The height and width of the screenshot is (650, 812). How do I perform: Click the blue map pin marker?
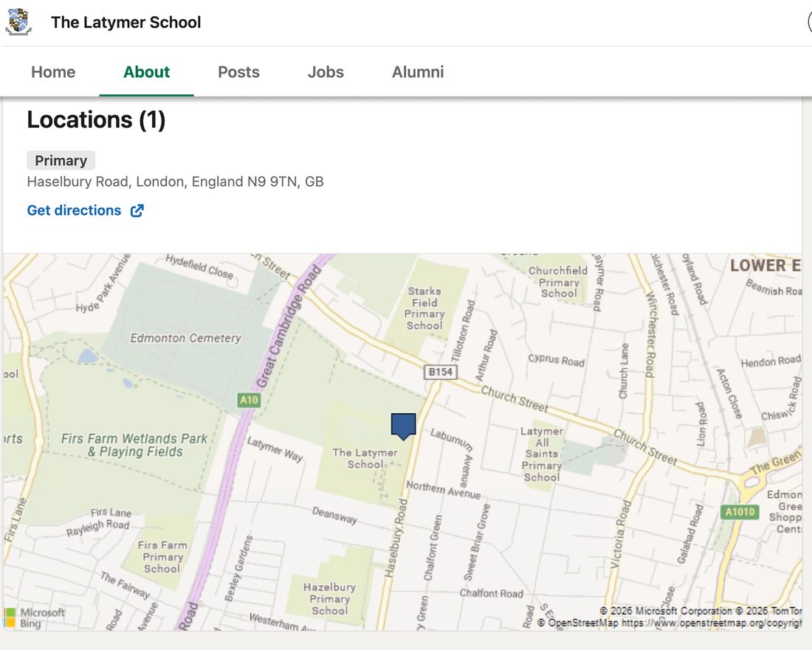tap(403, 426)
